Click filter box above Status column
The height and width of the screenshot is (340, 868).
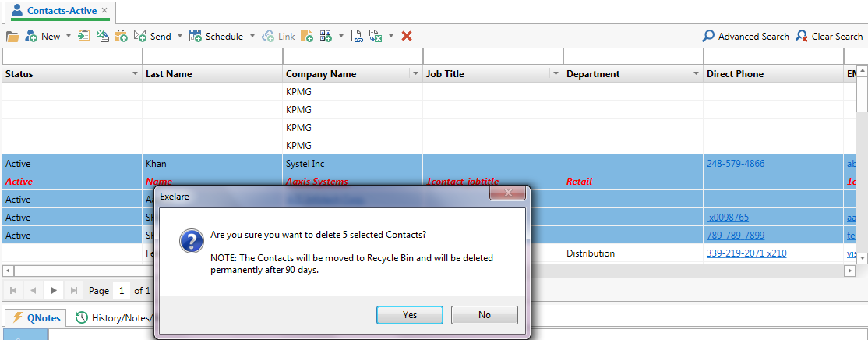[x=72, y=56]
